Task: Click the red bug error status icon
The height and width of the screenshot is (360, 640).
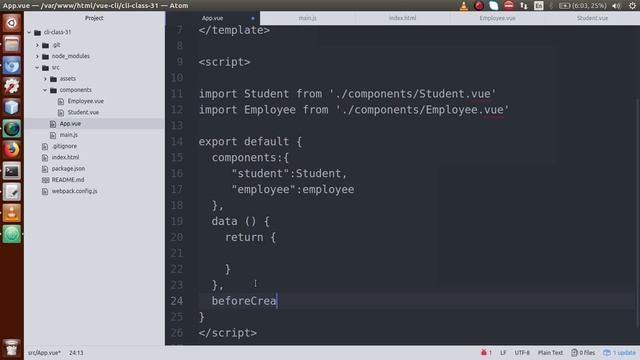Action: 486,353
